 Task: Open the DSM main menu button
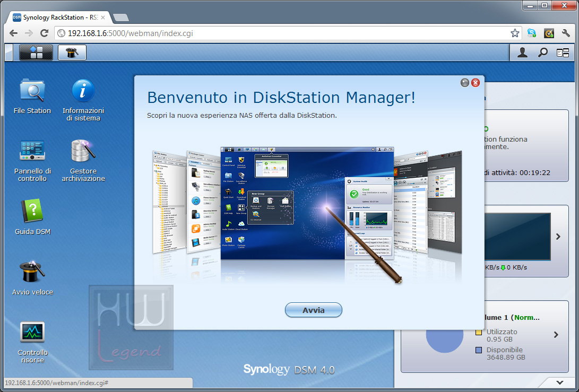tap(36, 53)
